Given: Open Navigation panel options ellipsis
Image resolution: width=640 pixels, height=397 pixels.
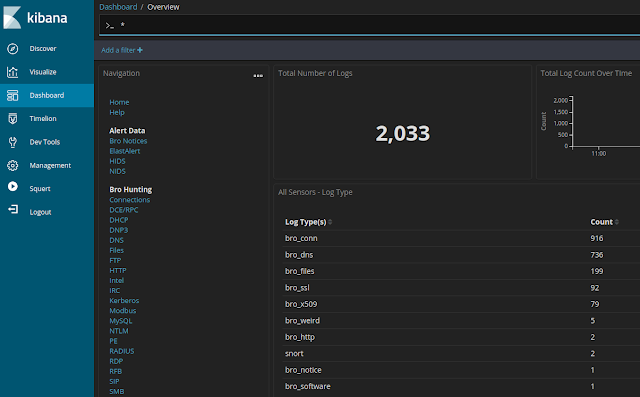Looking at the screenshot, I should tap(258, 75).
